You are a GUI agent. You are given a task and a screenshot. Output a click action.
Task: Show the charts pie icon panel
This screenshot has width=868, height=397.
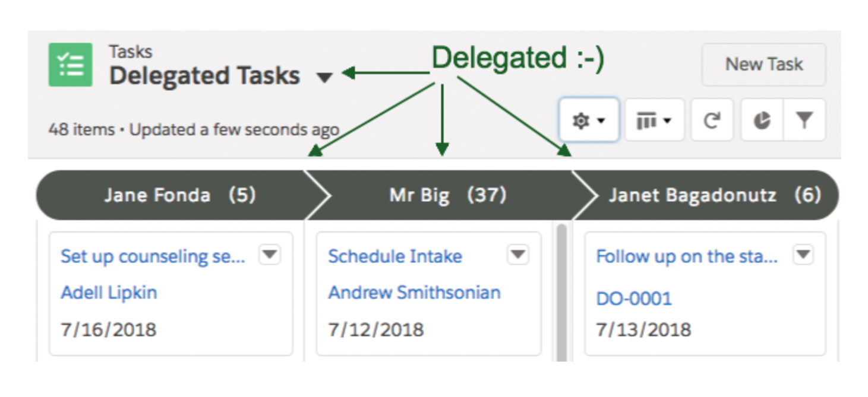(762, 120)
